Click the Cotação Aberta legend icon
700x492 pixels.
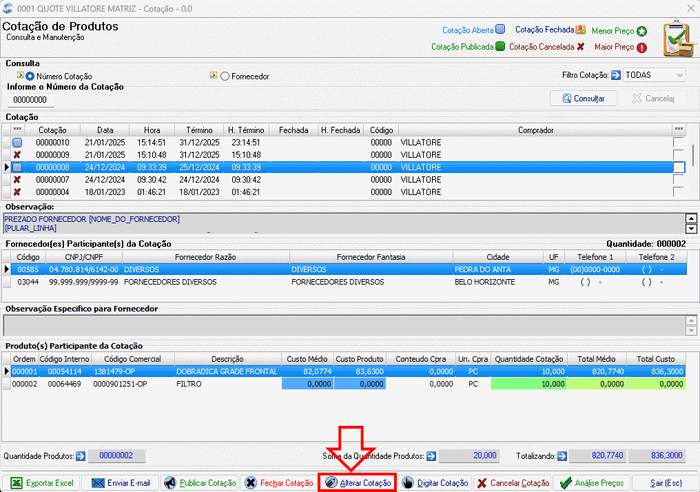point(500,29)
